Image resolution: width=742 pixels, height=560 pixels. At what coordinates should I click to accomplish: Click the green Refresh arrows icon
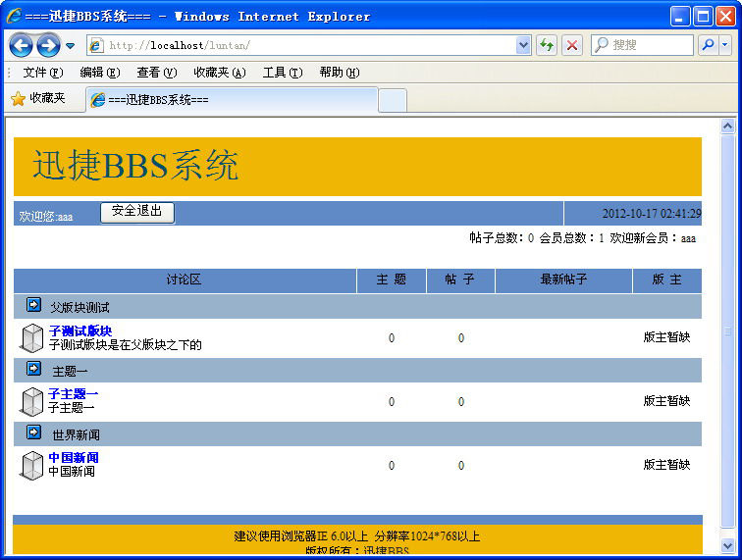tap(547, 45)
